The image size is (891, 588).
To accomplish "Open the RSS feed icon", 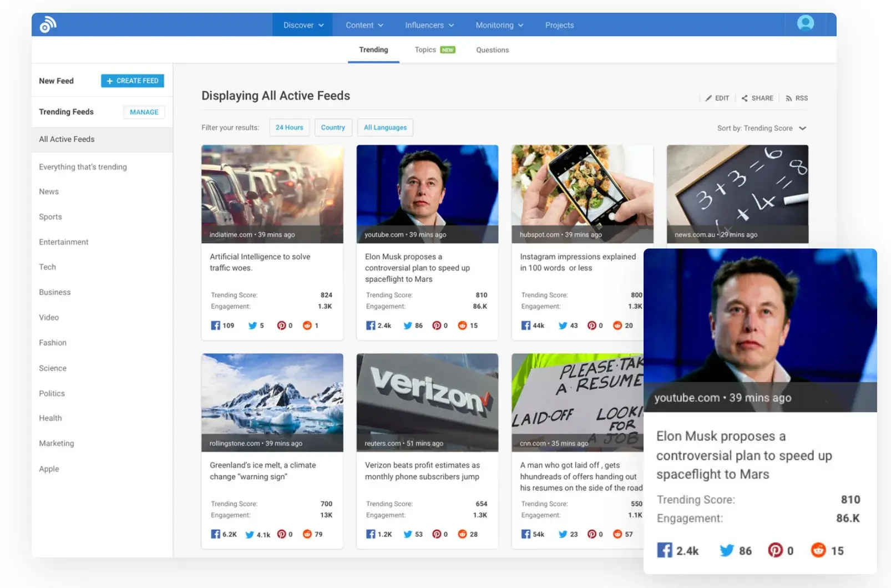I will pos(788,98).
